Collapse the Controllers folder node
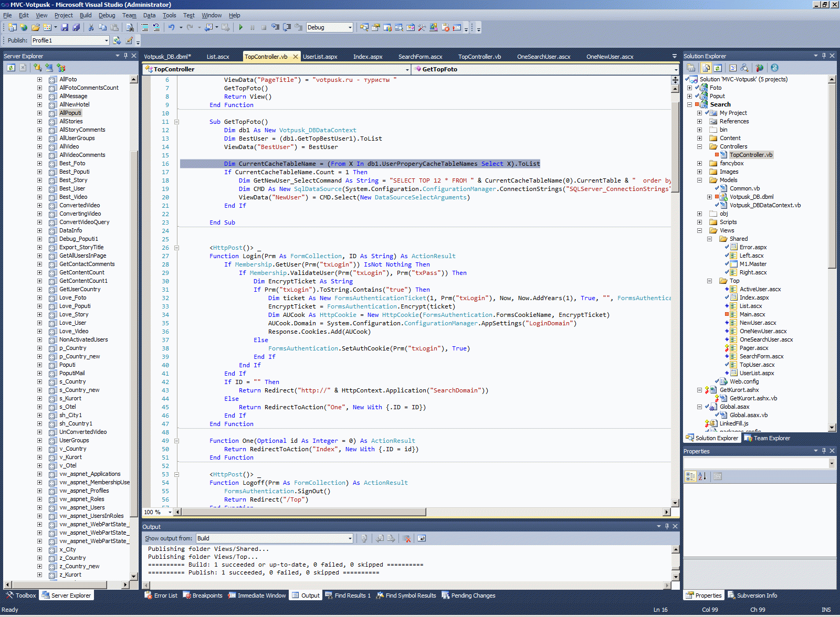840x617 pixels. [x=699, y=146]
